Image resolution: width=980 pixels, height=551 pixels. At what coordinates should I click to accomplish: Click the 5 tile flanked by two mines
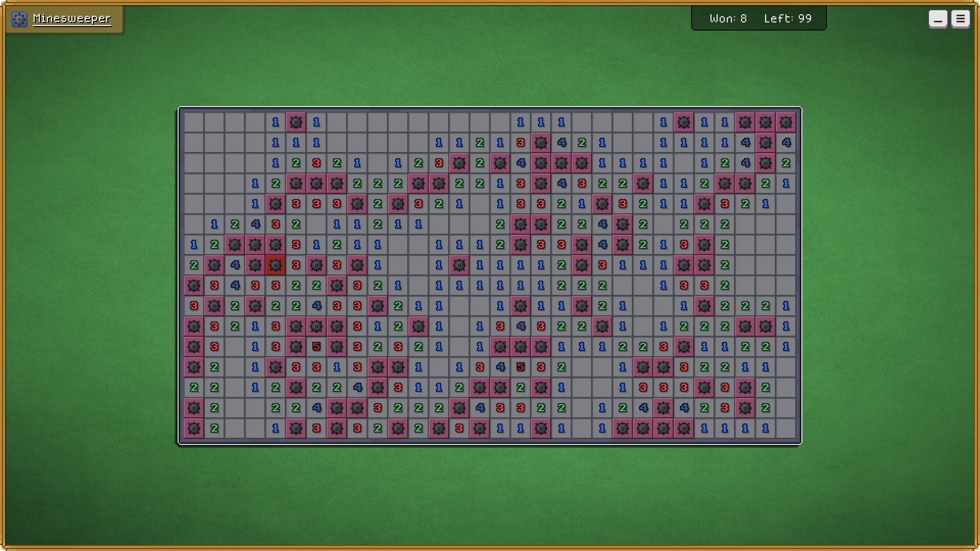(x=316, y=347)
